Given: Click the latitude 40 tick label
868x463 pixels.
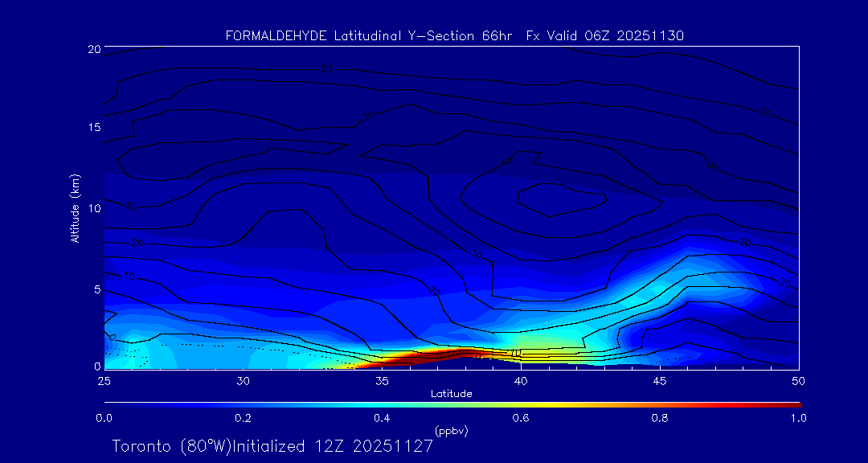Looking at the screenshot, I should (521, 380).
